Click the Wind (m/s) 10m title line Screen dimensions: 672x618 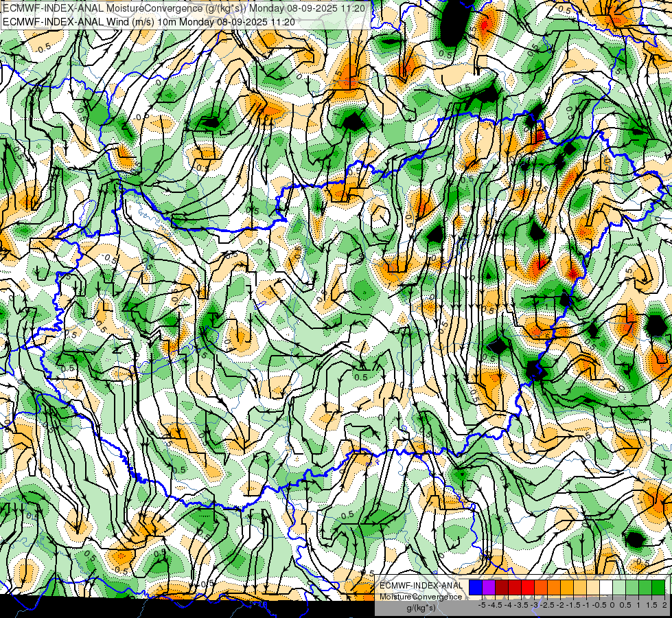(x=149, y=21)
